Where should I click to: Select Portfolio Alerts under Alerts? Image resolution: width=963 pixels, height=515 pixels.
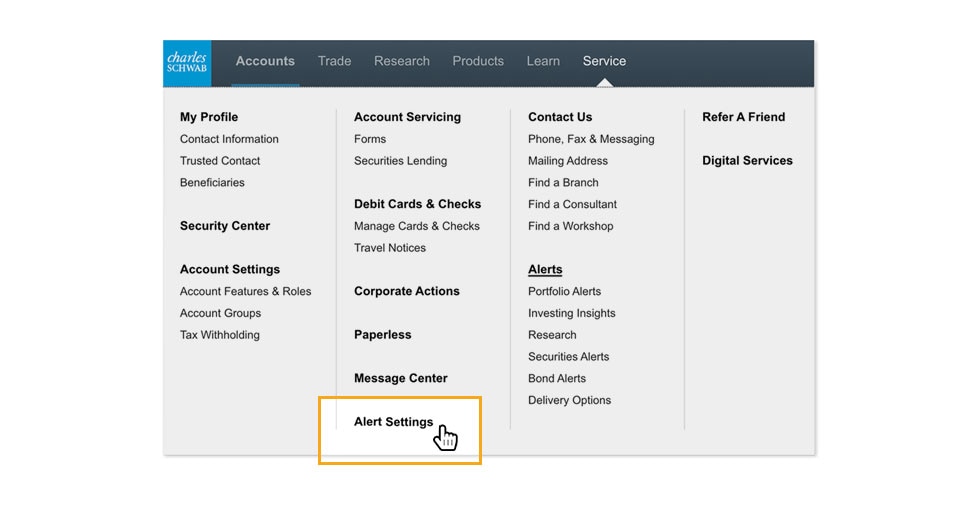564,292
